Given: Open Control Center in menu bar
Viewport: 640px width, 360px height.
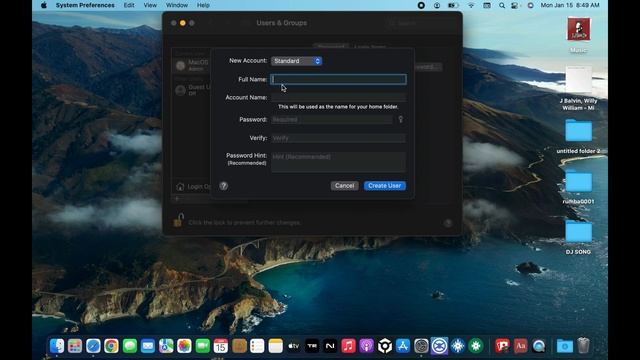Looking at the screenshot, I should pos(515,5).
